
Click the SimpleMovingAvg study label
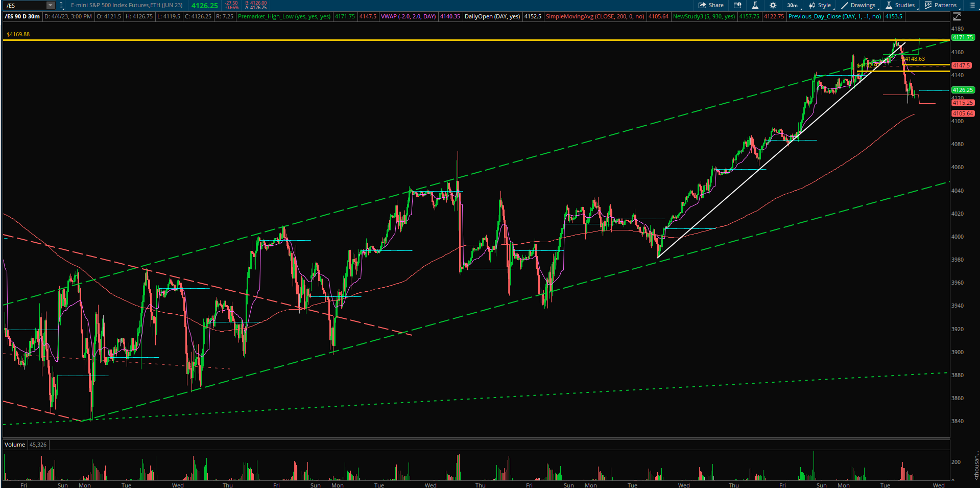tap(594, 16)
